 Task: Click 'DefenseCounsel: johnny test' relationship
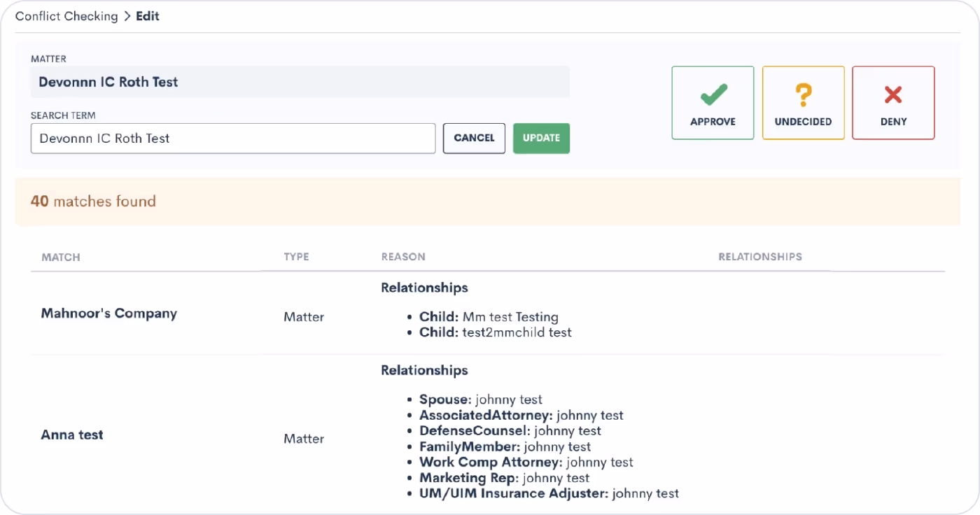pyautogui.click(x=510, y=431)
